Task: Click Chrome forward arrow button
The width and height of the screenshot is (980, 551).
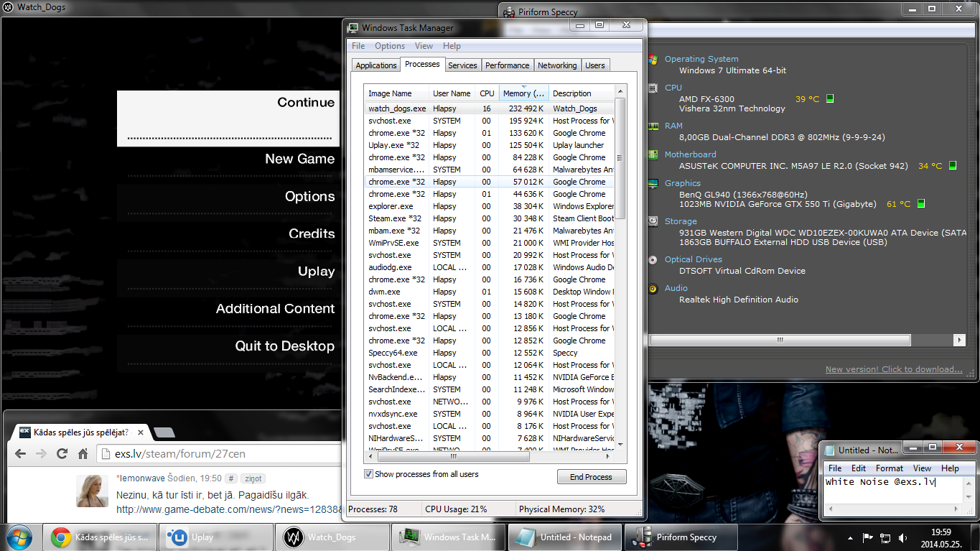Action: pos(42,453)
